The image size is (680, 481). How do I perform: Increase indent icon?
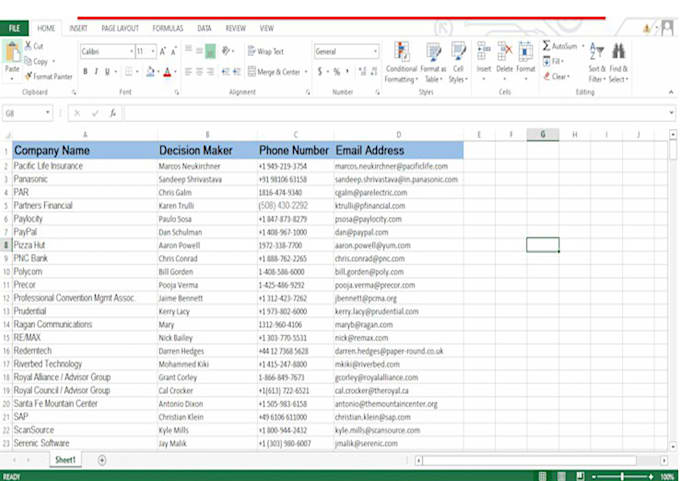pyautogui.click(x=236, y=72)
